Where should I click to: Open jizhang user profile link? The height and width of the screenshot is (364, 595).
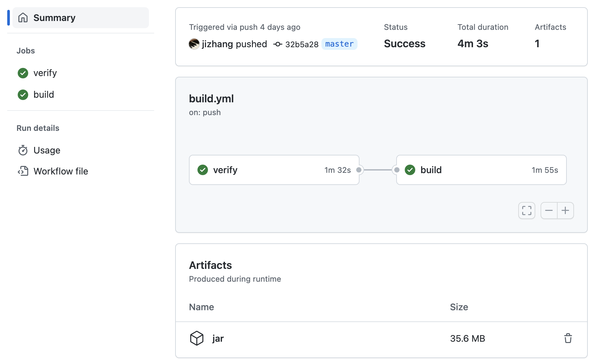coord(217,44)
